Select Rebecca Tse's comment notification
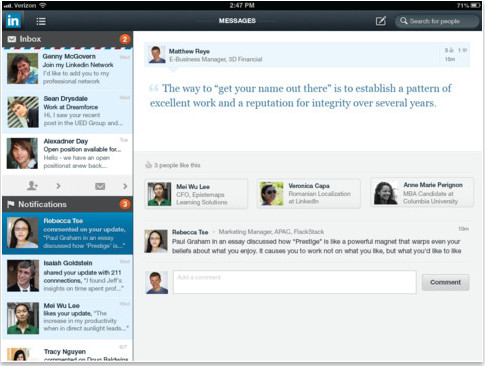The width and height of the screenshot is (485, 366). point(67,234)
